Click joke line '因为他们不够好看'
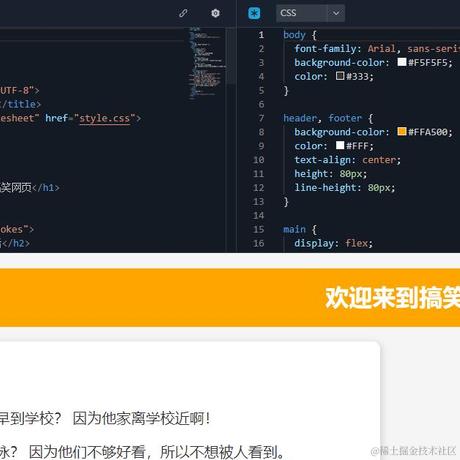460x460 pixels. [87, 452]
